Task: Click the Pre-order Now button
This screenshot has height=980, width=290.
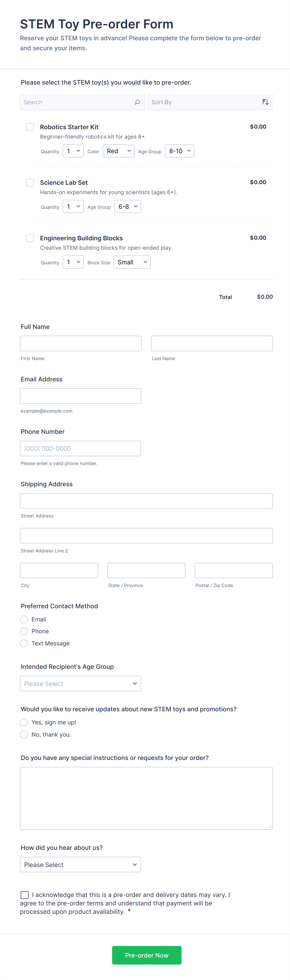Action: (x=147, y=955)
